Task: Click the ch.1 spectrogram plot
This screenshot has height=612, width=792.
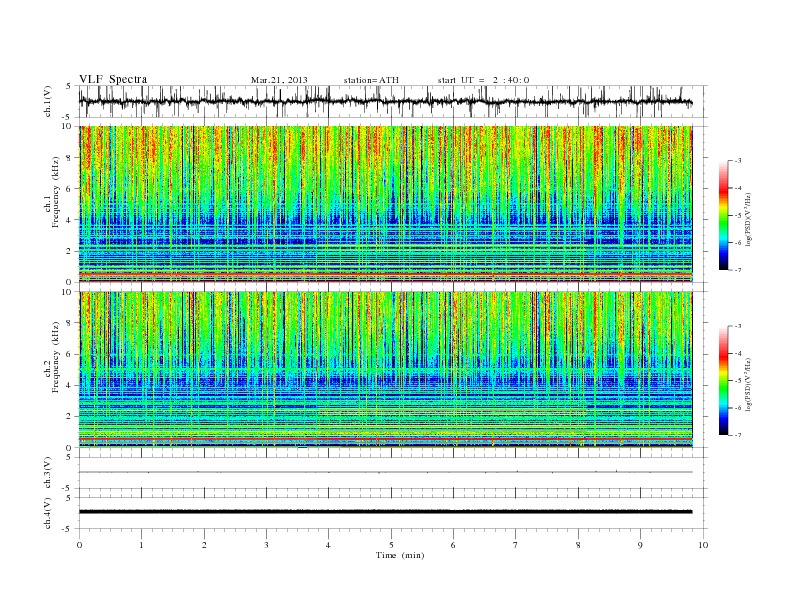Action: (385, 204)
